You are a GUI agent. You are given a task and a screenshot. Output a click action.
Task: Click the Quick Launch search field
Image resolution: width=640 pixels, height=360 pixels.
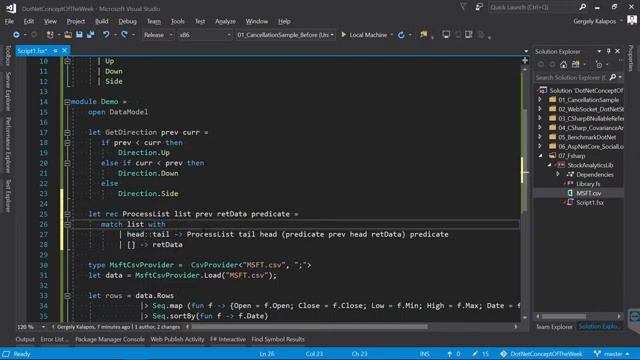533,7
